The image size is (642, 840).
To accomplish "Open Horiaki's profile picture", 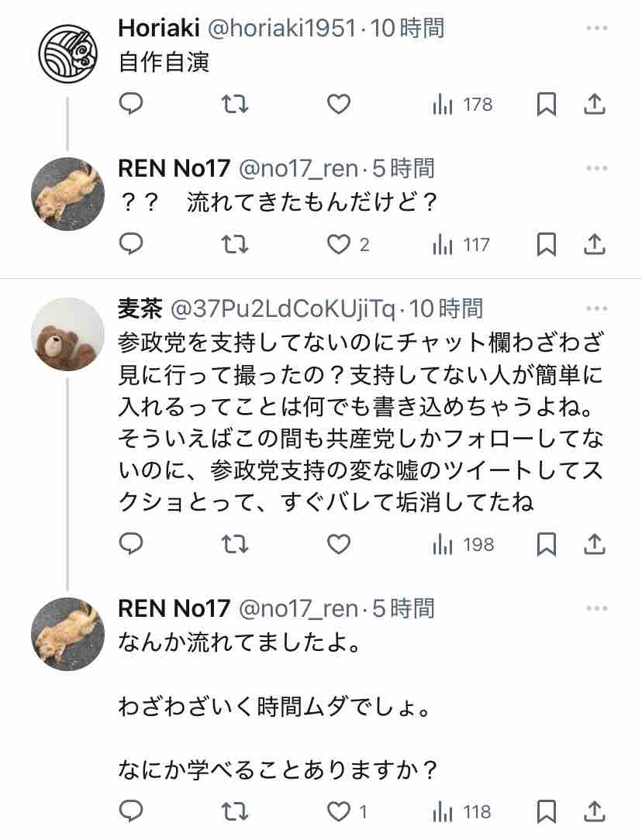I will coord(68,52).
